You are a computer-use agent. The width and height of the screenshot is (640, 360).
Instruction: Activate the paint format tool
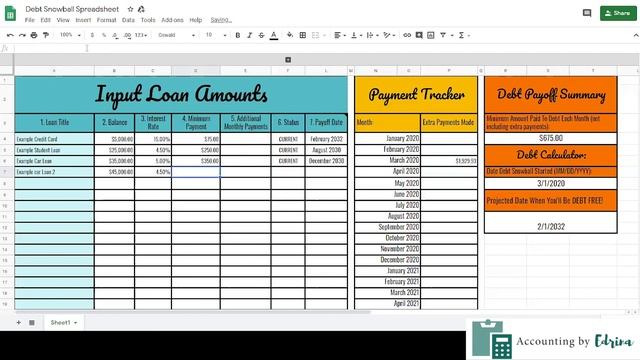46,36
